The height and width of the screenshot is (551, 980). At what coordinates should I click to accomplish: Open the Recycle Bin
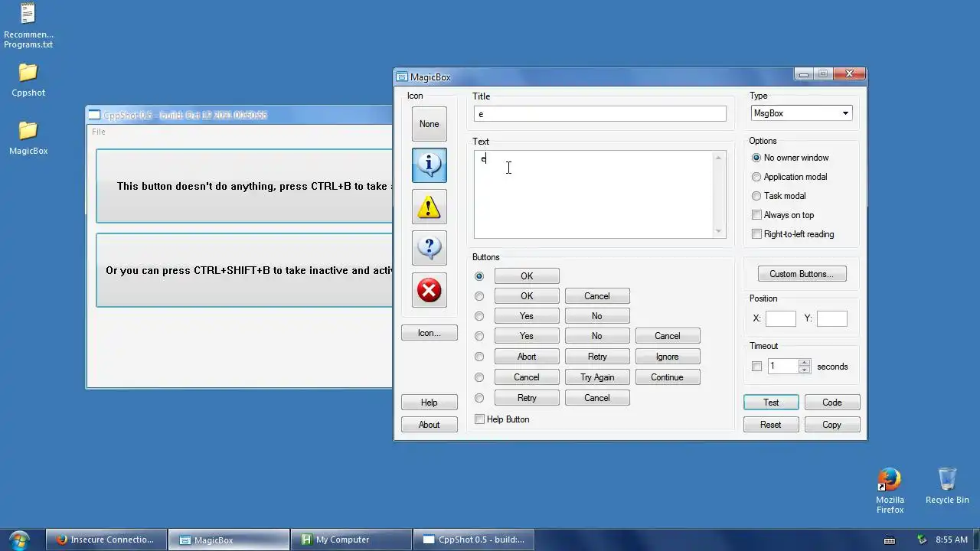tap(947, 486)
